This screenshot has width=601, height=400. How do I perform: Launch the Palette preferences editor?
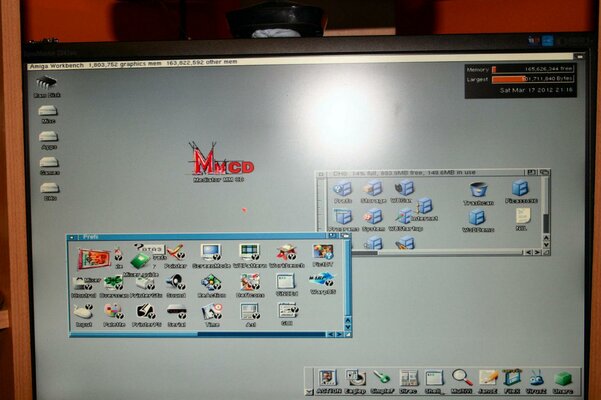click(113, 312)
